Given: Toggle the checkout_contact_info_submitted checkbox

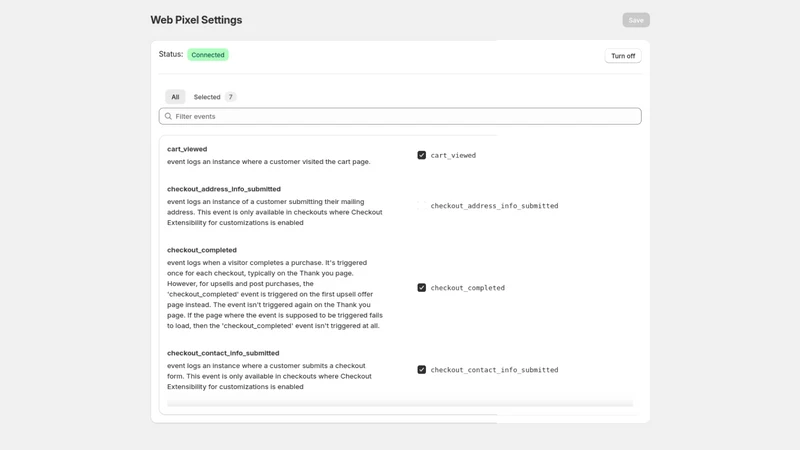Looking at the screenshot, I should pos(421,369).
